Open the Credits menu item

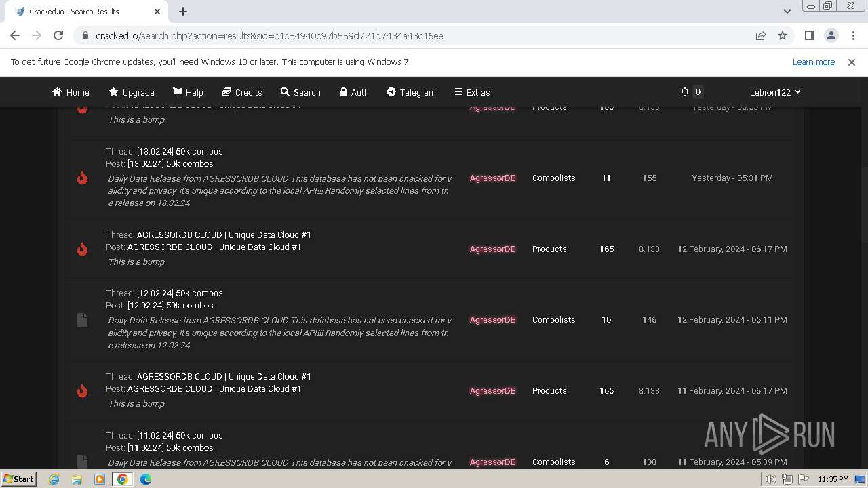(x=242, y=92)
